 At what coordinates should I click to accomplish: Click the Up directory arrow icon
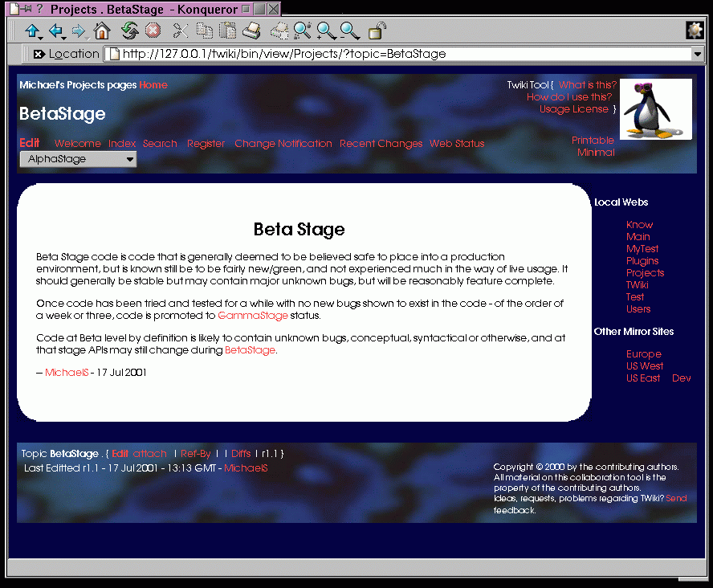pos(31,31)
